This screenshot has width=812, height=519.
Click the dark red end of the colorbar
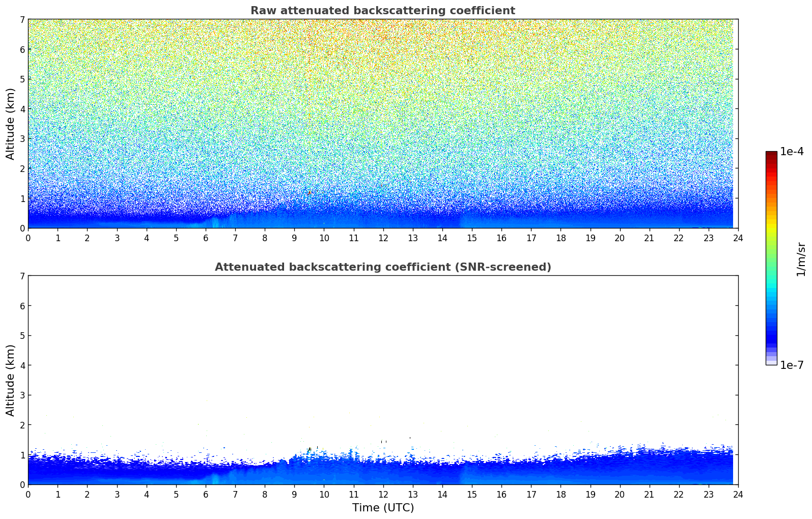(x=771, y=154)
